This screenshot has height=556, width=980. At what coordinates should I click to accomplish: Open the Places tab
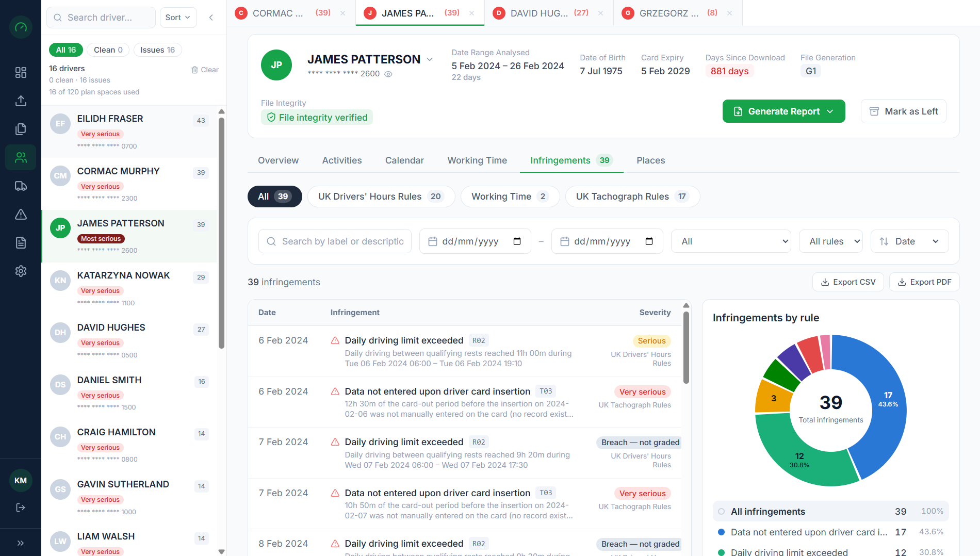point(651,160)
